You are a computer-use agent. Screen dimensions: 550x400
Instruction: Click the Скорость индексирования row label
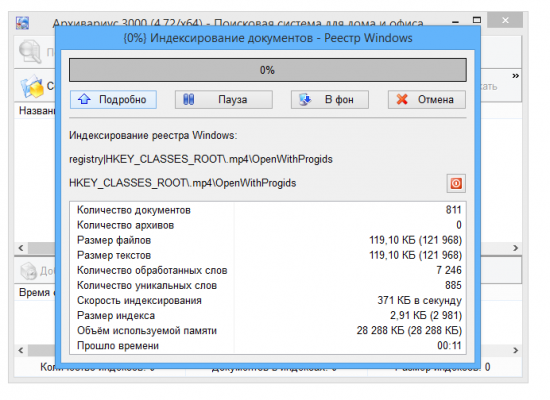pyautogui.click(x=139, y=301)
